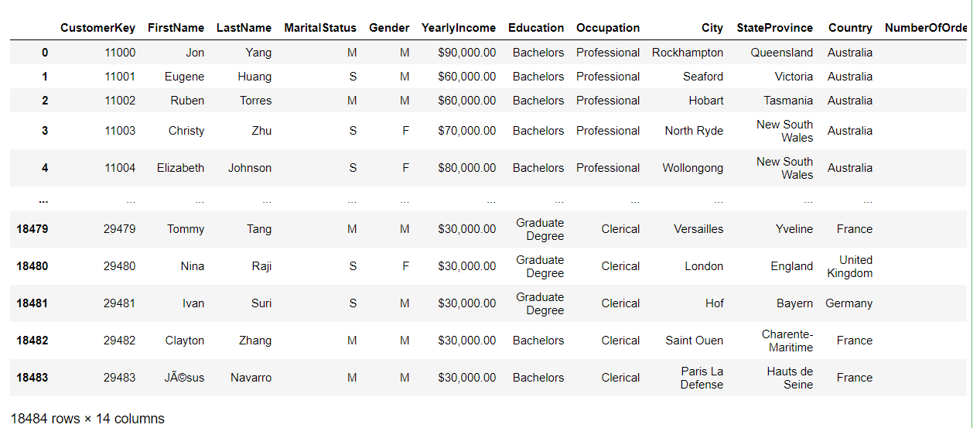The image size is (980, 428).
Task: Click row index 18483
Action: [32, 378]
